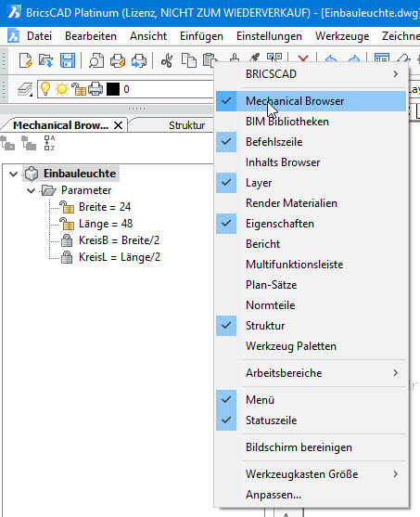Open the Einfügen menu
Viewport: 420px width, 517px height.
[201, 36]
